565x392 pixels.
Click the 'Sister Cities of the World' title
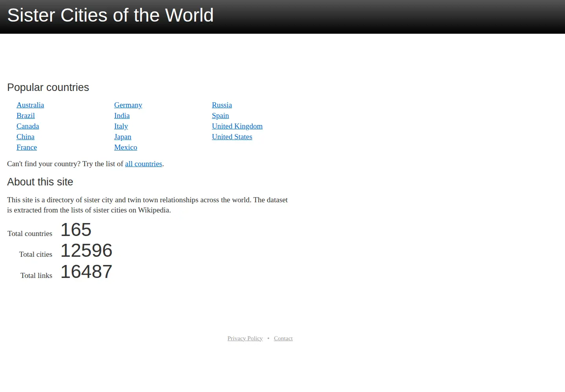110,15
